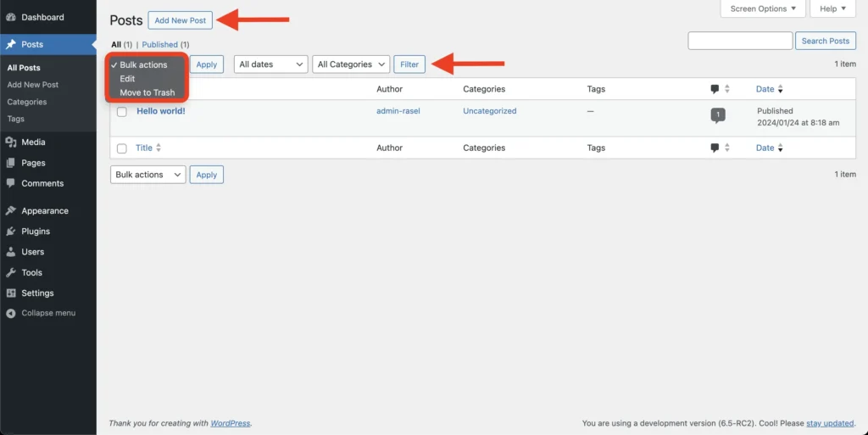The image size is (868, 435).
Task: Tick the select-all checkbox in footer row
Action: click(122, 148)
